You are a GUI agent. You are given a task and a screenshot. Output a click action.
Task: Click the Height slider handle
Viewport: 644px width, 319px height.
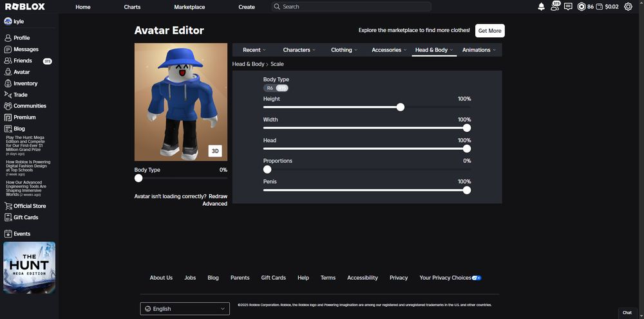pyautogui.click(x=401, y=107)
